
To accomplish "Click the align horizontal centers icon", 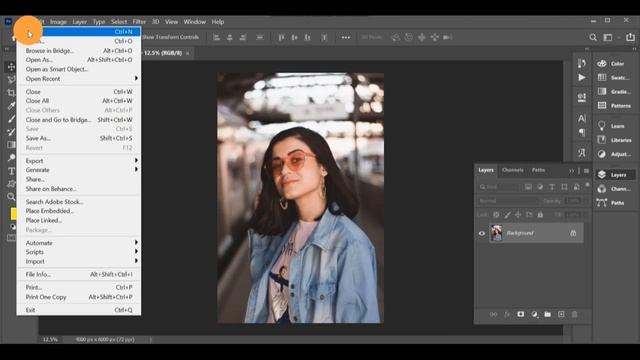I will [230, 37].
